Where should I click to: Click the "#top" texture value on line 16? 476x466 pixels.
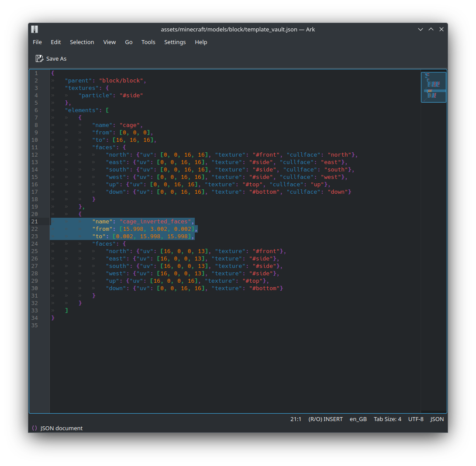pyautogui.click(x=252, y=185)
